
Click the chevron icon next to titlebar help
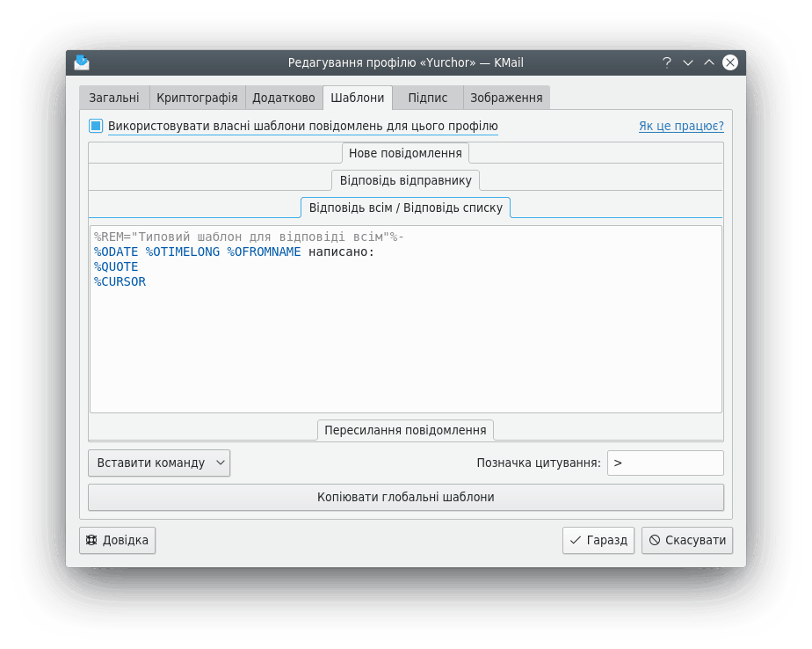[x=687, y=62]
